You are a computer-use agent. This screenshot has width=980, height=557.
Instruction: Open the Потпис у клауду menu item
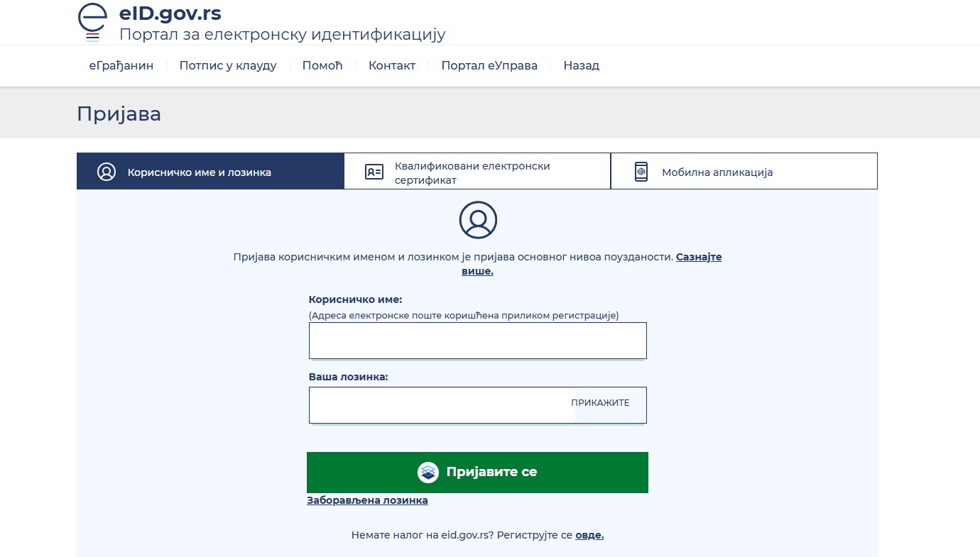(228, 65)
